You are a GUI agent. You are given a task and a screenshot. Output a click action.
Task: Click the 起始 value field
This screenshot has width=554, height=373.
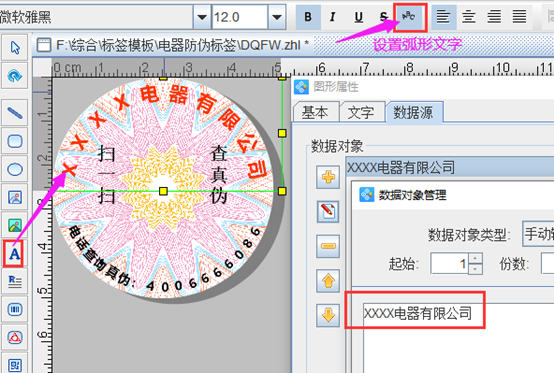[450, 264]
